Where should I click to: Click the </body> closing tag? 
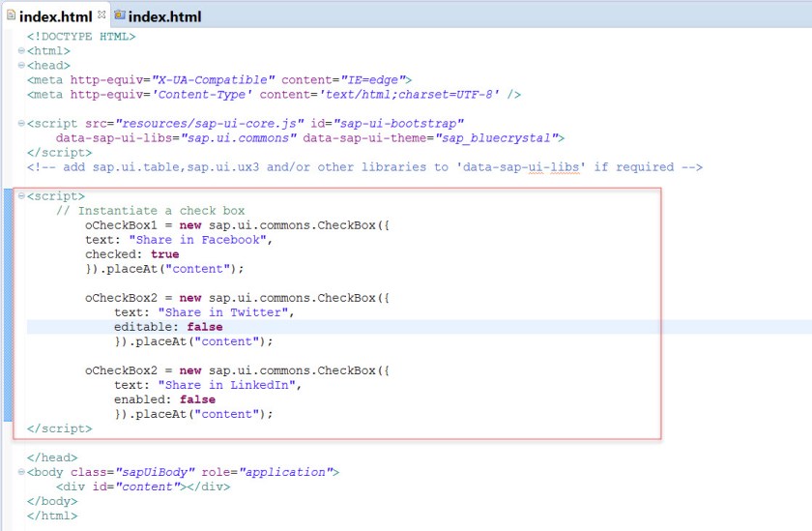52,501
